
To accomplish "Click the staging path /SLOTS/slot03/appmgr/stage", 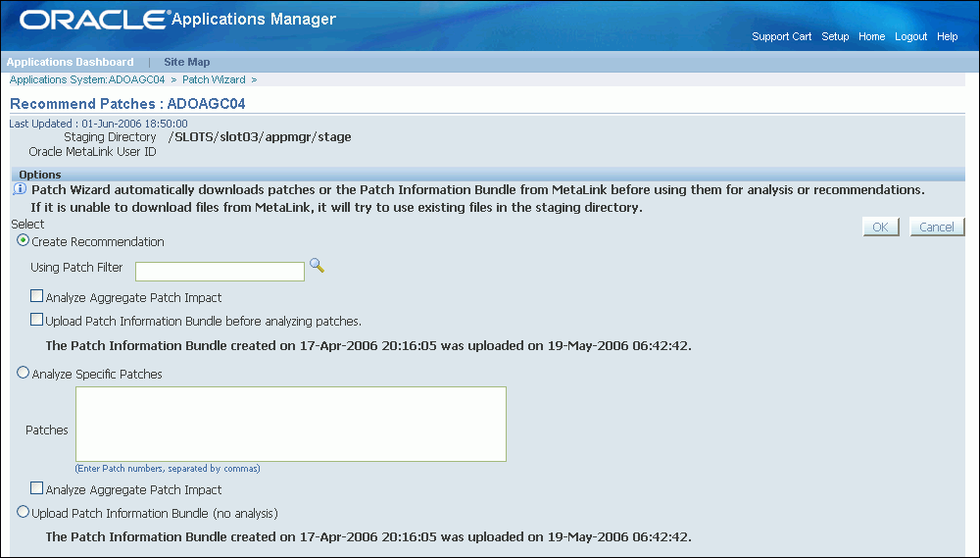I will point(260,137).
